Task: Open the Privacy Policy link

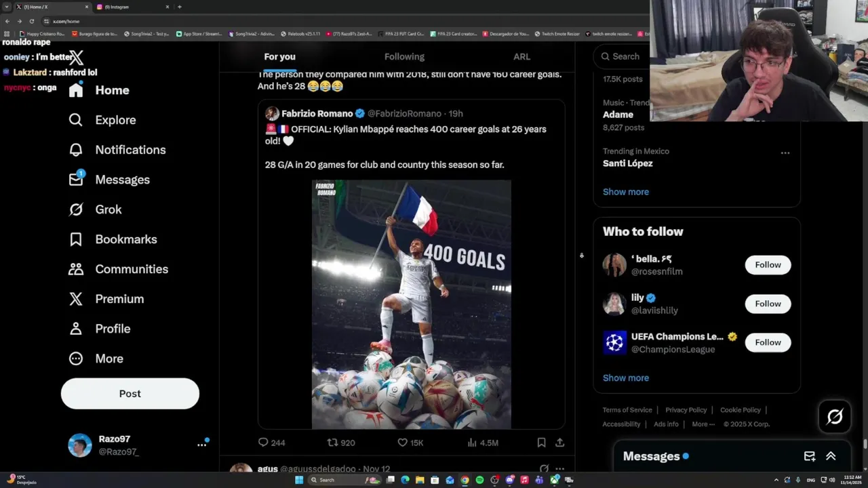Action: 686,410
